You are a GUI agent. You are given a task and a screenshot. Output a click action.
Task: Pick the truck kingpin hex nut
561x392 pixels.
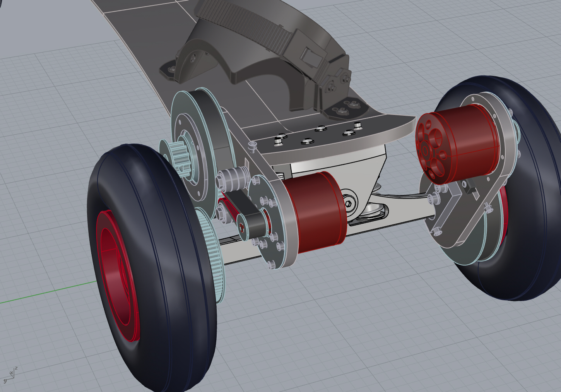tap(349, 200)
